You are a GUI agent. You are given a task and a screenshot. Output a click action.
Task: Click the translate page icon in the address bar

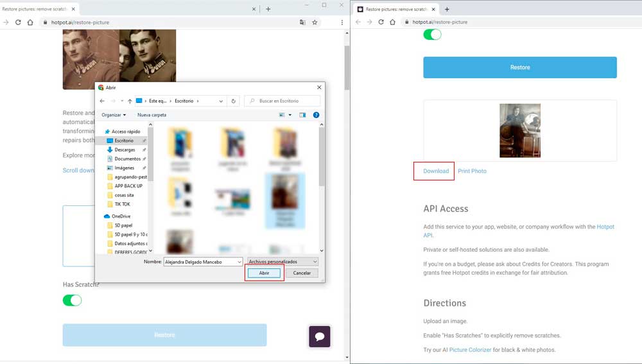pos(302,22)
